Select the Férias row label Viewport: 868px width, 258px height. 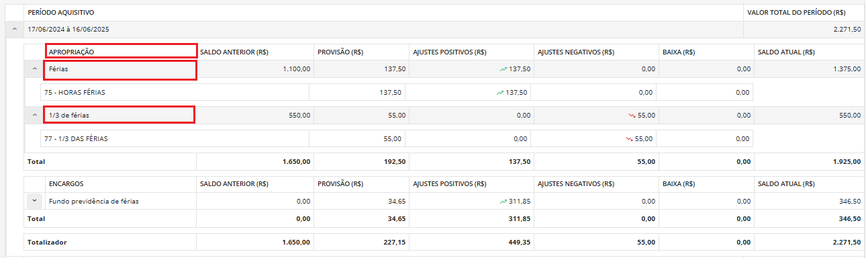(58, 69)
